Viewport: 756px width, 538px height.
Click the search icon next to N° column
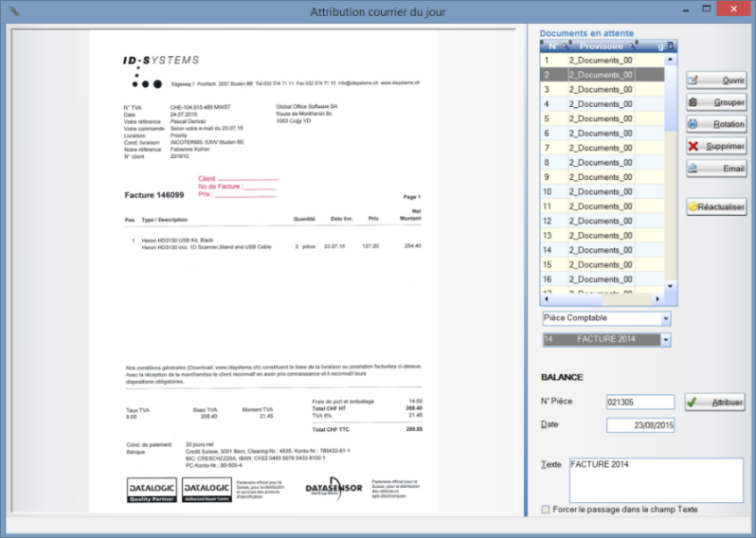567,46
